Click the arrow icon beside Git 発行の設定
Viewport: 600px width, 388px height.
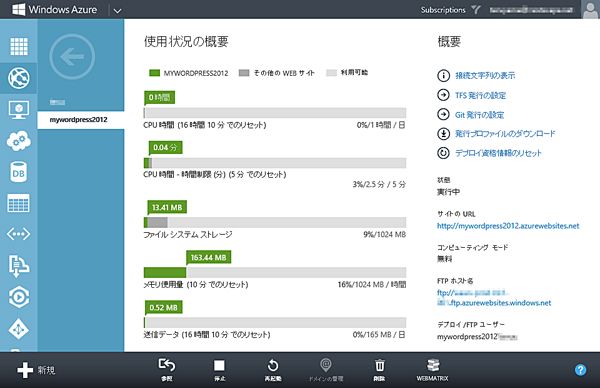coord(443,114)
